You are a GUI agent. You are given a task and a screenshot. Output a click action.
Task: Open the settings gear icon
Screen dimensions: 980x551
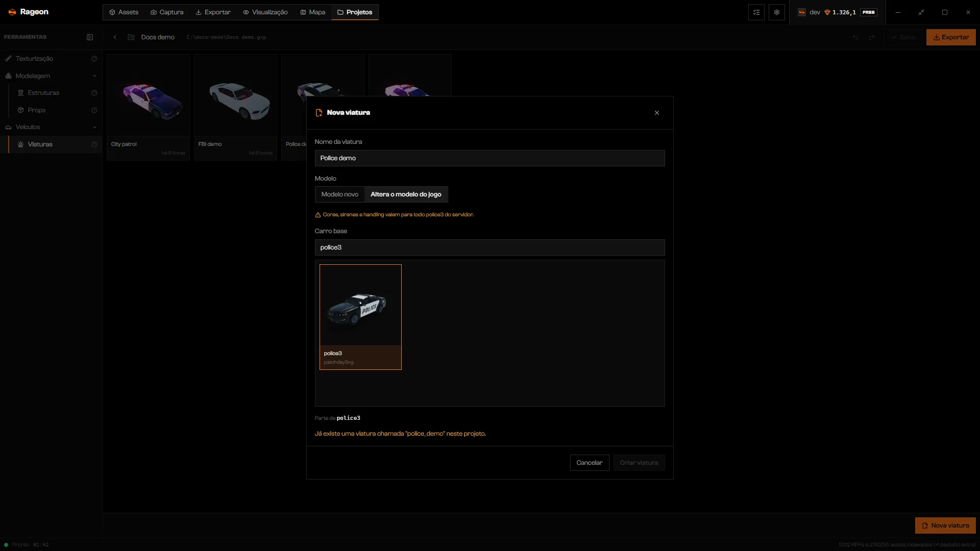coord(777,12)
